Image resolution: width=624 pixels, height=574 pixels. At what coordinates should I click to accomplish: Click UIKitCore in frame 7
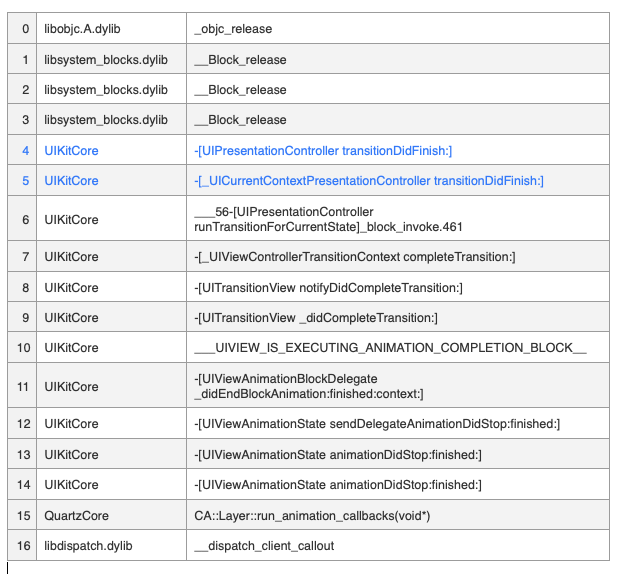71,257
